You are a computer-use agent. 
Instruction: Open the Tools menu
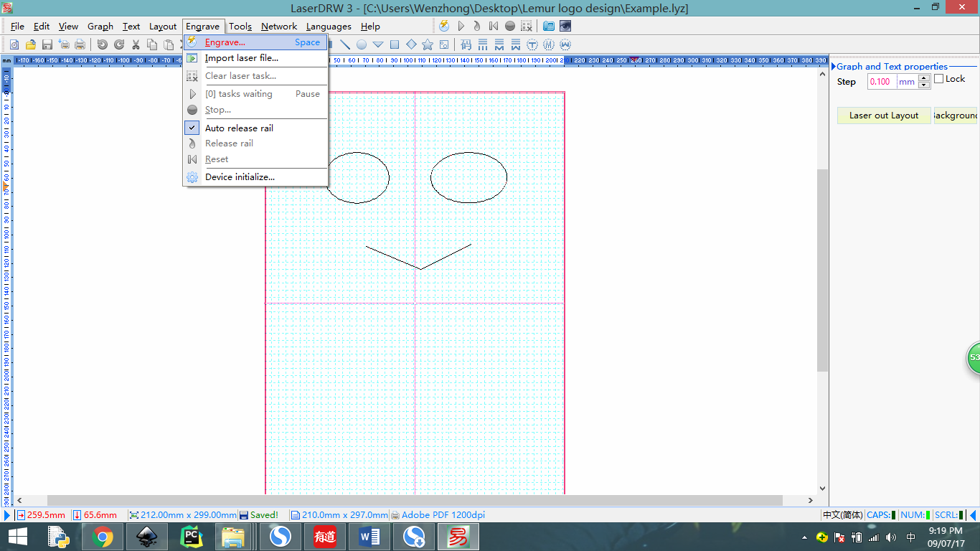pyautogui.click(x=240, y=27)
